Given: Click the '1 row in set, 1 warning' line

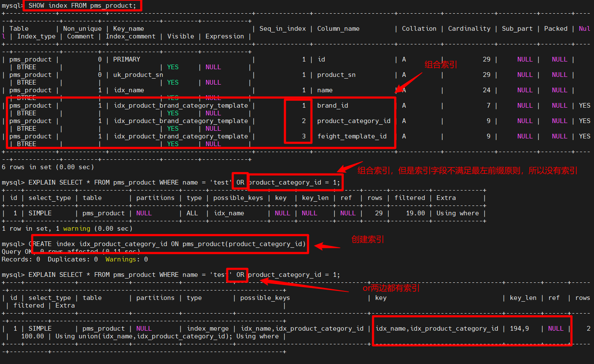Looking at the screenshot, I should click(67, 229).
